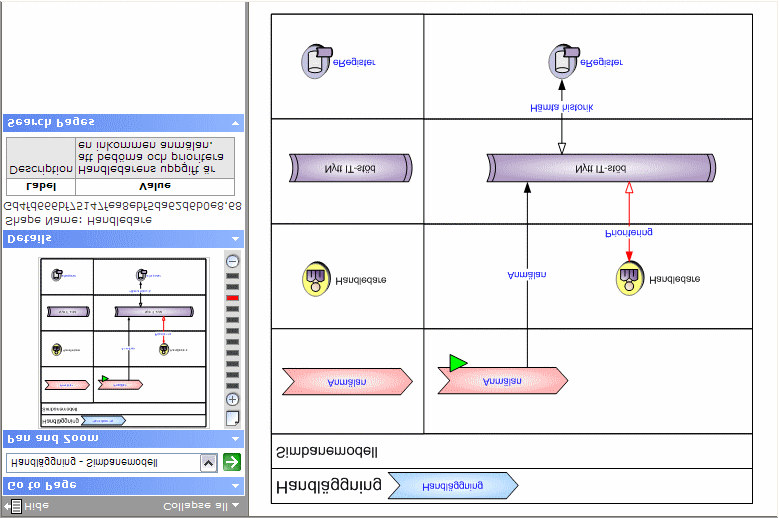Click the green go-to-page arrow button
This screenshot has height=518, width=779.
click(x=232, y=462)
